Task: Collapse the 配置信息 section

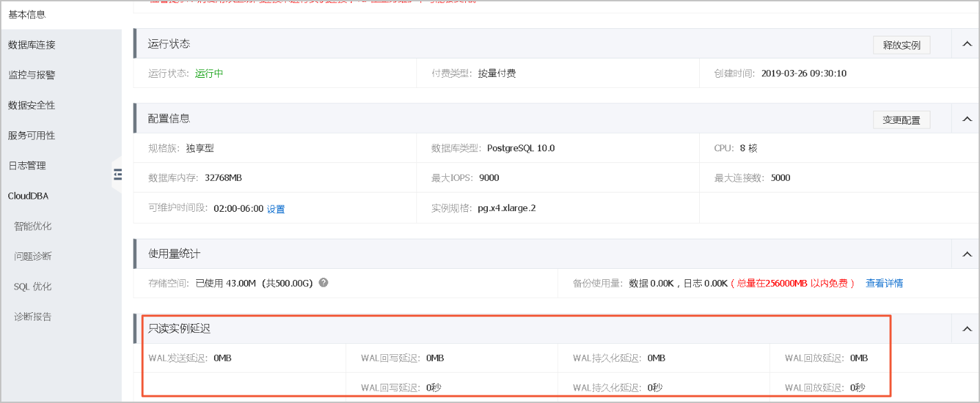Action: click(967, 119)
